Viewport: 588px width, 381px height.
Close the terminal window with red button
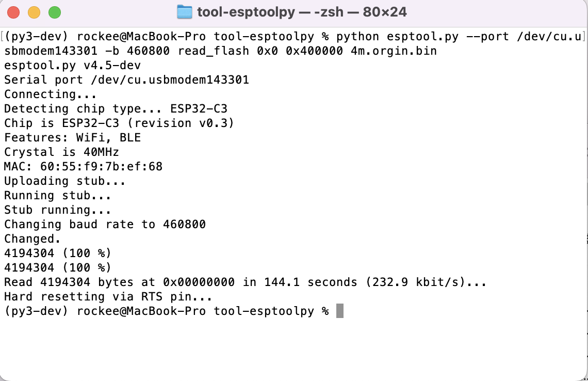tap(13, 12)
